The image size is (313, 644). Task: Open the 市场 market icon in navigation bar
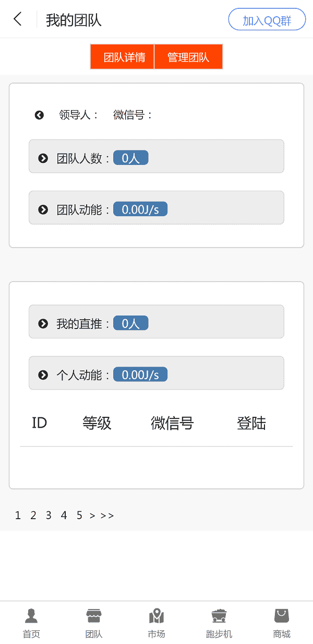pos(156,622)
